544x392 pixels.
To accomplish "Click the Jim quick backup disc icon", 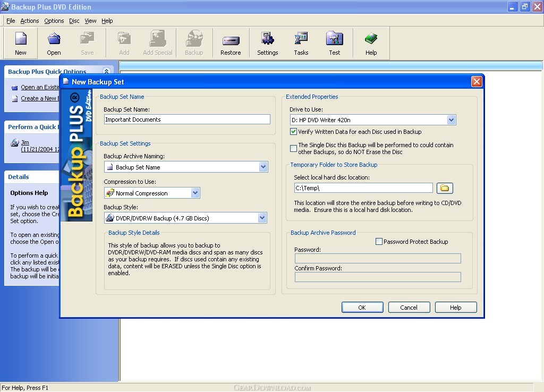I will click(x=14, y=142).
